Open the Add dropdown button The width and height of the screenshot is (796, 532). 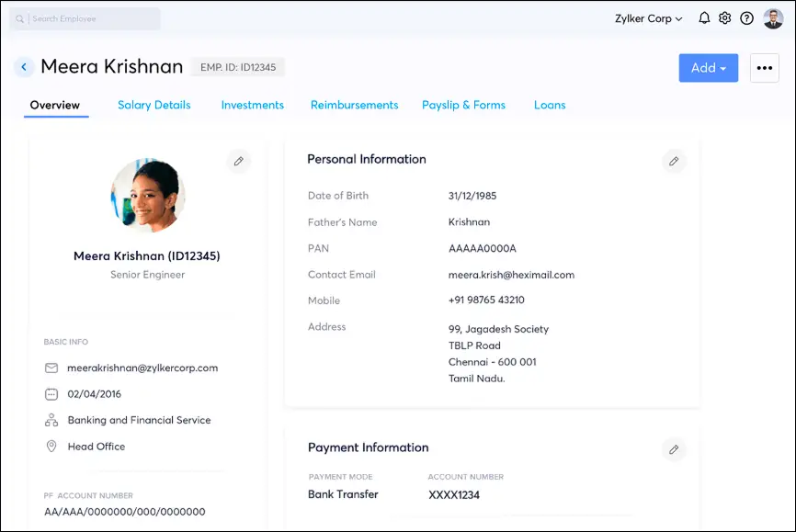pos(708,67)
